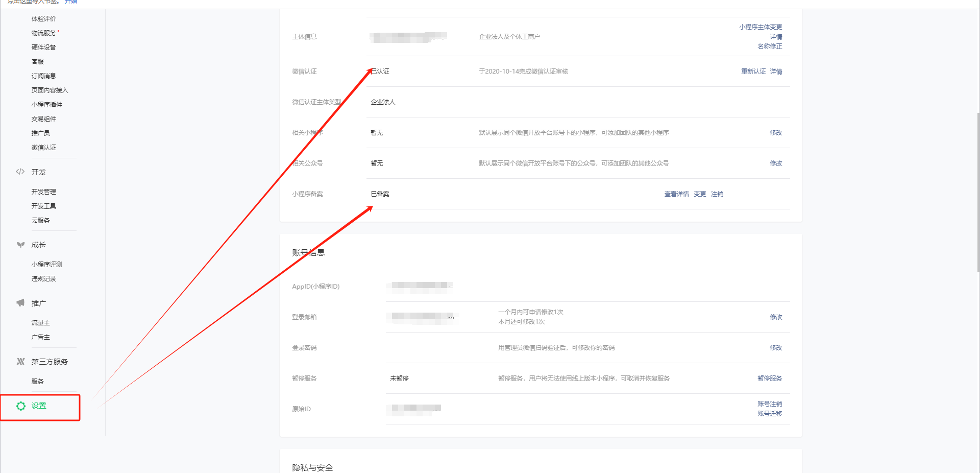Open 物流服务 in the sidebar
Image resolution: width=980 pixels, height=473 pixels.
(44, 33)
